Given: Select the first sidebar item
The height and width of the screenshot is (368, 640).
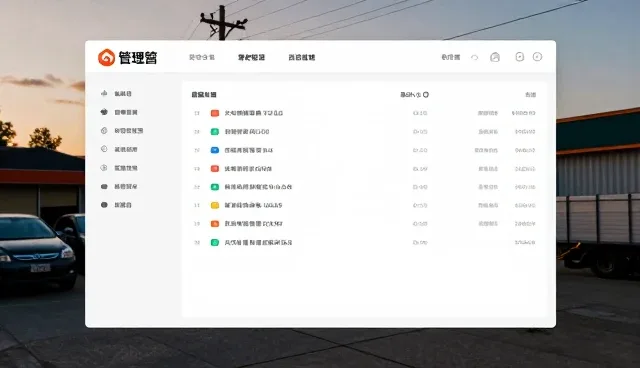Looking at the screenshot, I should 116,93.
